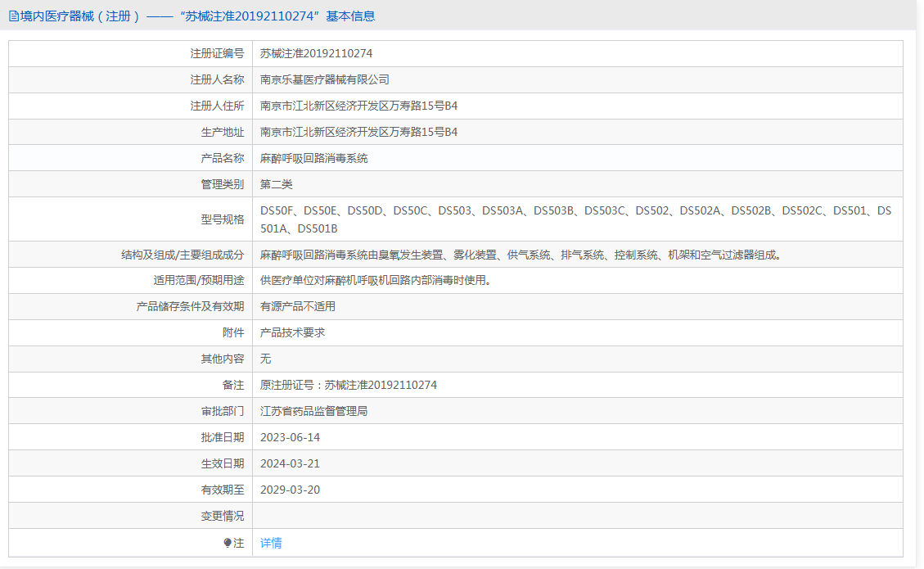Click attachment value 产品技术要求

coord(292,332)
